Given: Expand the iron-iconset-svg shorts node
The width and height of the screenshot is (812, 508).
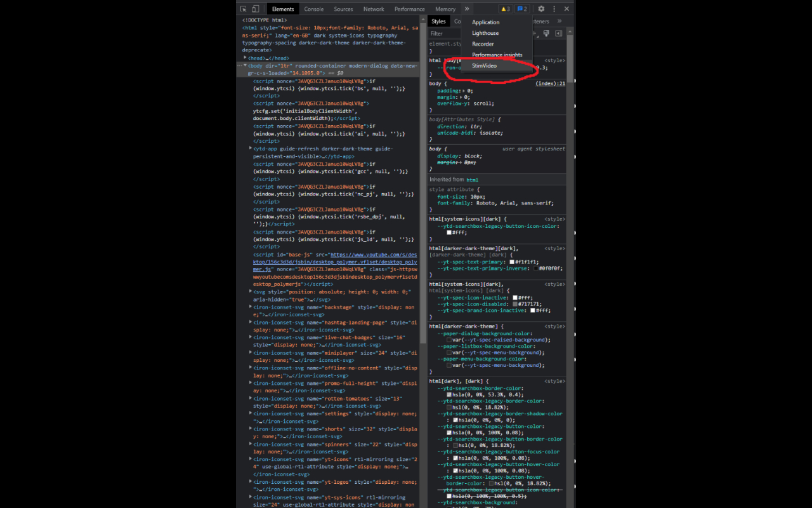Looking at the screenshot, I should click(251, 429).
